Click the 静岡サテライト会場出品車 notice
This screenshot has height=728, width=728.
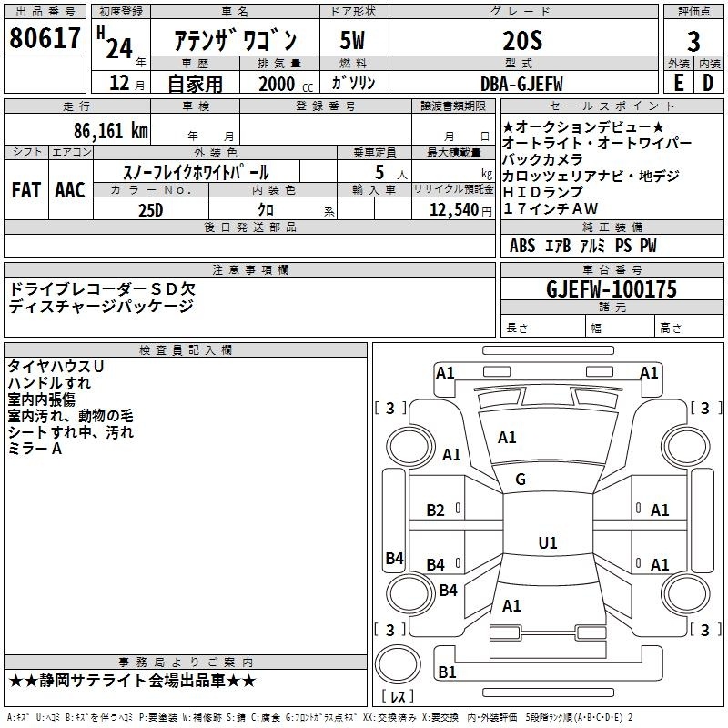(x=133, y=681)
